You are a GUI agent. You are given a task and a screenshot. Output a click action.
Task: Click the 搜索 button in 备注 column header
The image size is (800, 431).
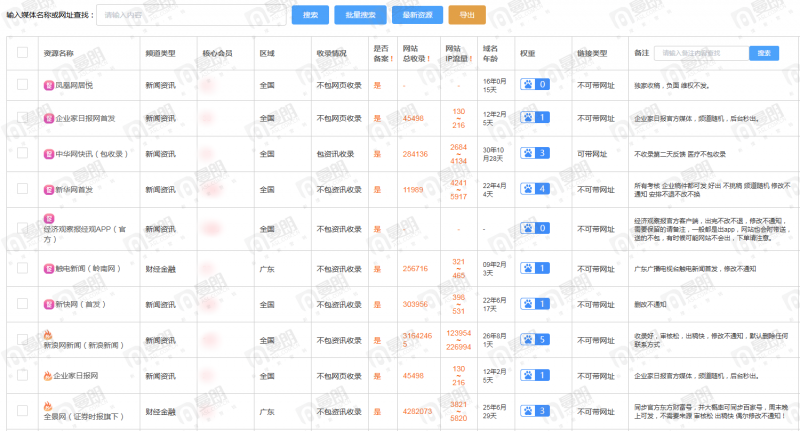click(x=764, y=53)
